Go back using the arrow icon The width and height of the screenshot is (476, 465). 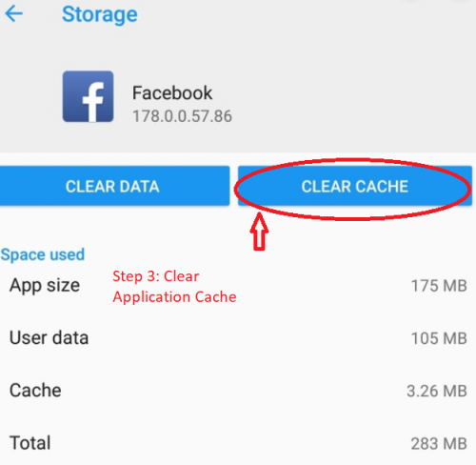tap(14, 14)
